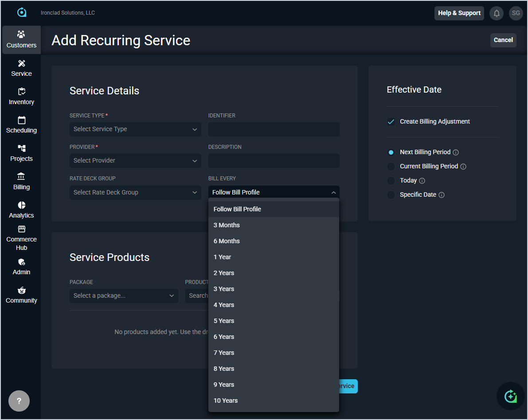Expand the Select Rate Deck Group dropdown
The width and height of the screenshot is (528, 420).
pyautogui.click(x=135, y=193)
